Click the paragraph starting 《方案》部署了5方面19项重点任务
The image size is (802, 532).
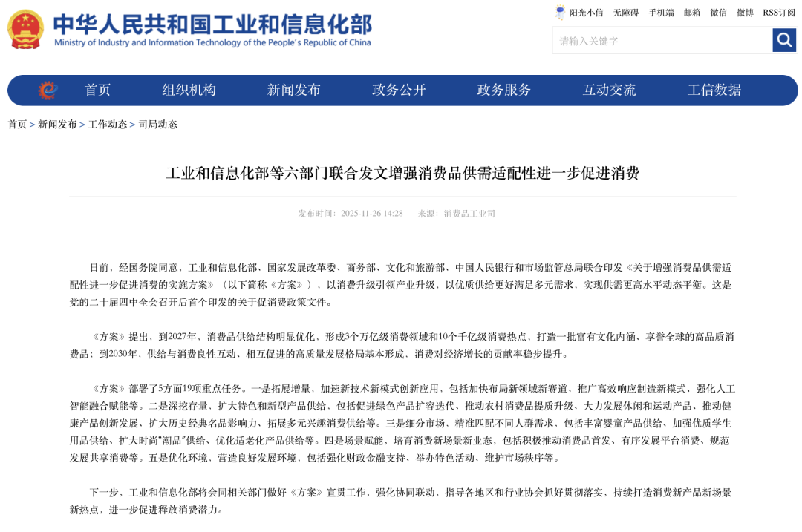pos(402,423)
